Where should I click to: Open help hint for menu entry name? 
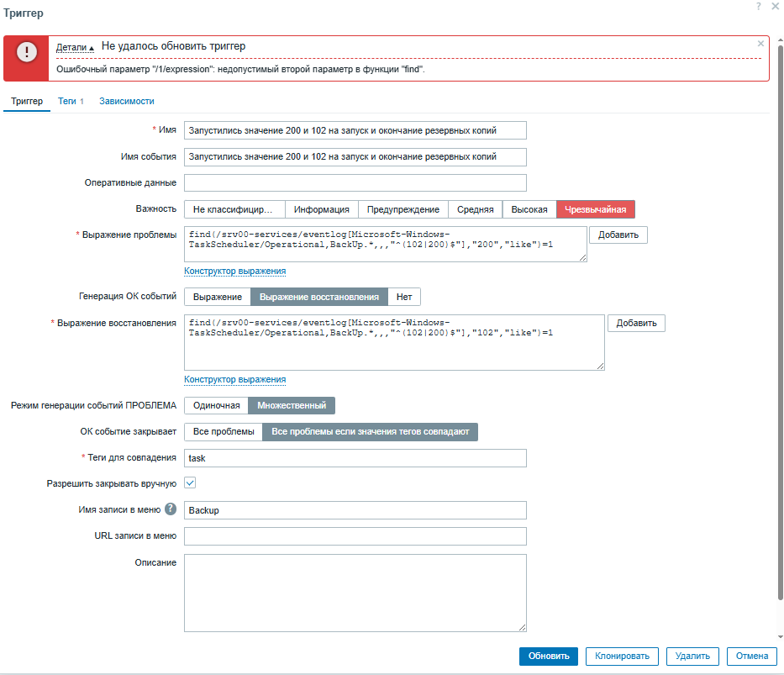click(x=171, y=509)
